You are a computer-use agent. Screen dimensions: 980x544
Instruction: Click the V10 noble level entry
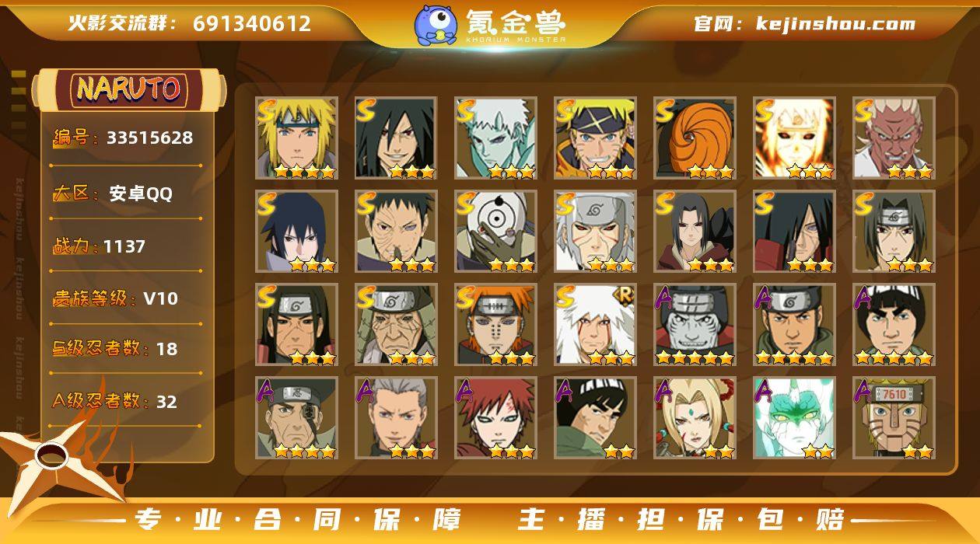(x=115, y=298)
